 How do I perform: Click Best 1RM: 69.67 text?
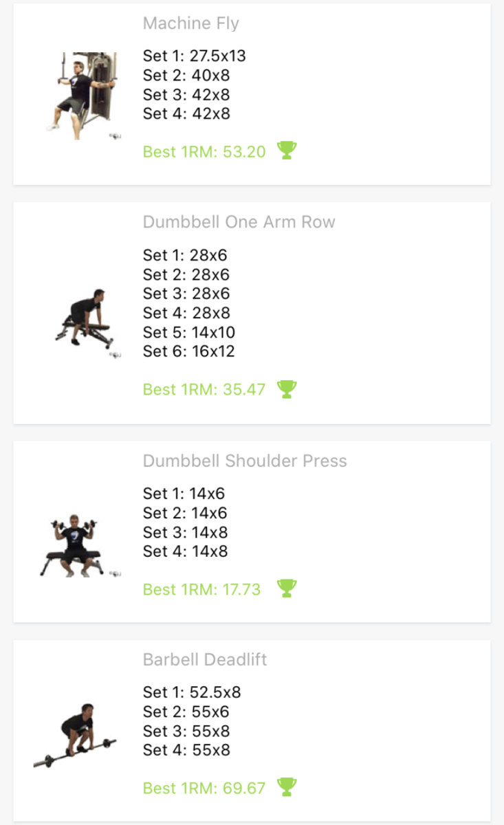pos(204,788)
